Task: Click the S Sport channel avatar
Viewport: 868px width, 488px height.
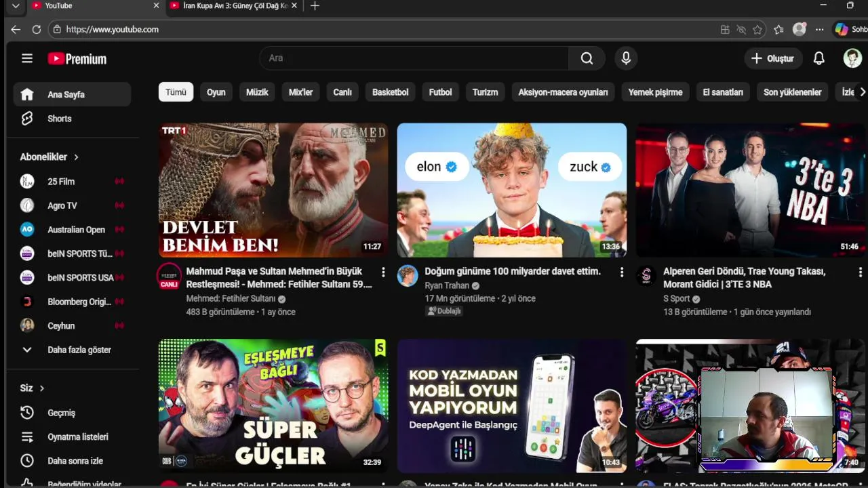Action: click(x=646, y=276)
